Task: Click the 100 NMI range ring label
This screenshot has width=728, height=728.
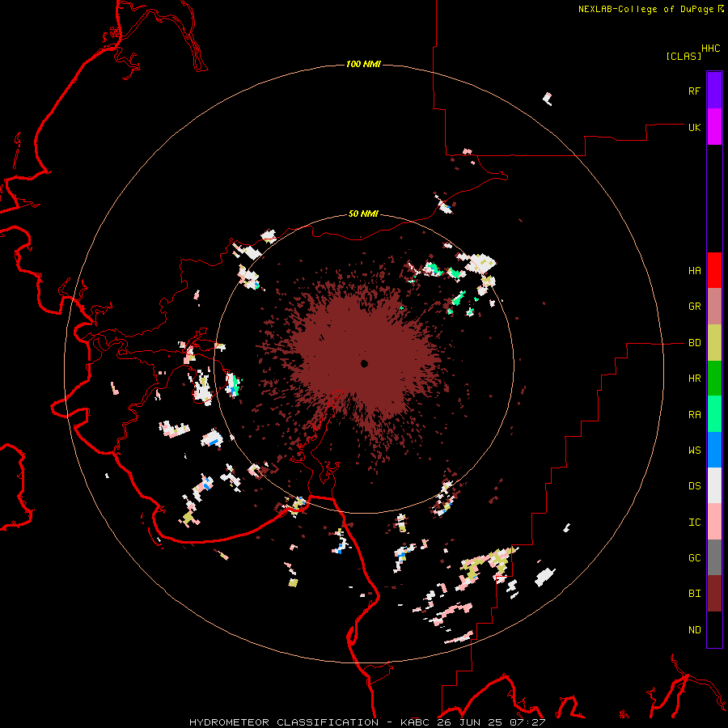Action: (363, 64)
